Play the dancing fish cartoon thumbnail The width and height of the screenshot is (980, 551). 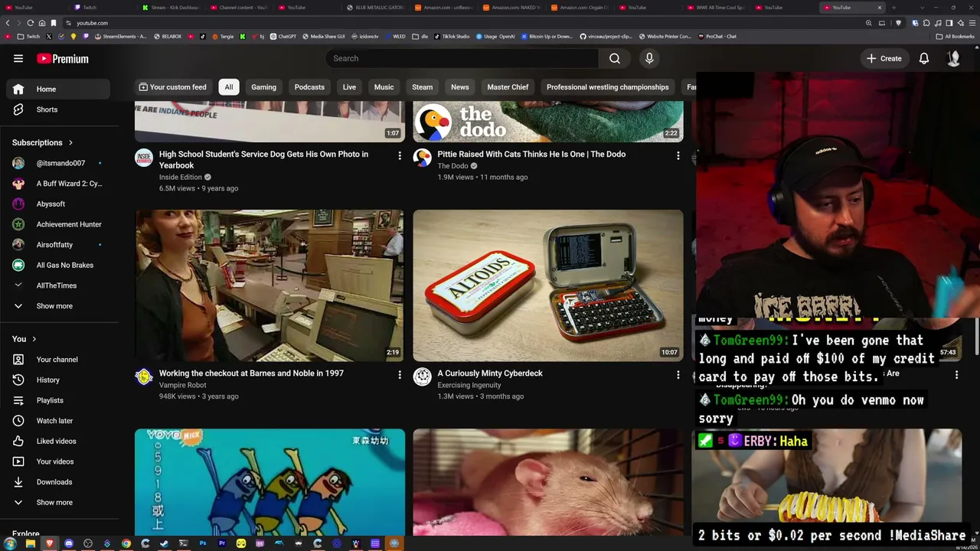coord(269,482)
